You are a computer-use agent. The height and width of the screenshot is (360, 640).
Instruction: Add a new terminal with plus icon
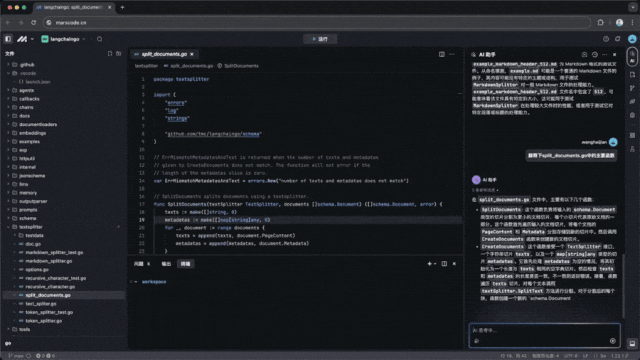click(429, 264)
